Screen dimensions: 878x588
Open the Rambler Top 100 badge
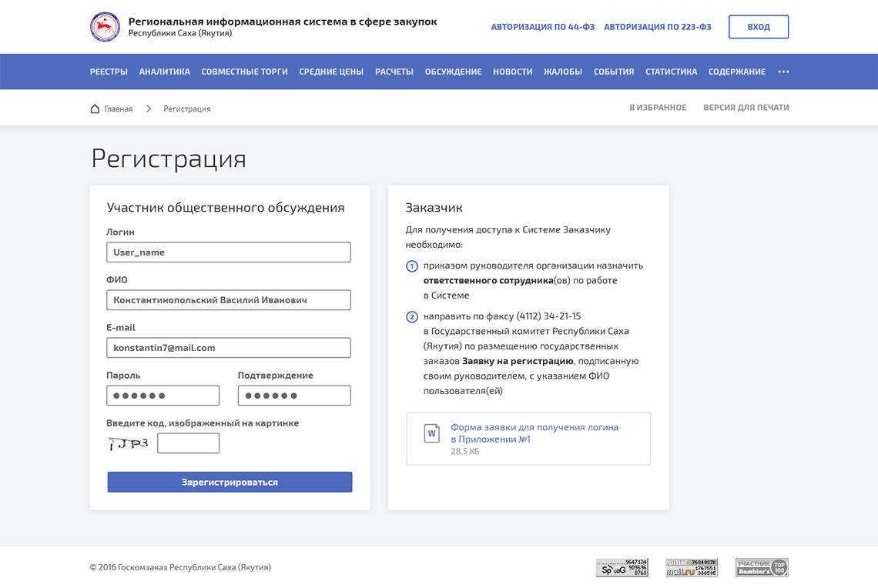click(x=761, y=567)
